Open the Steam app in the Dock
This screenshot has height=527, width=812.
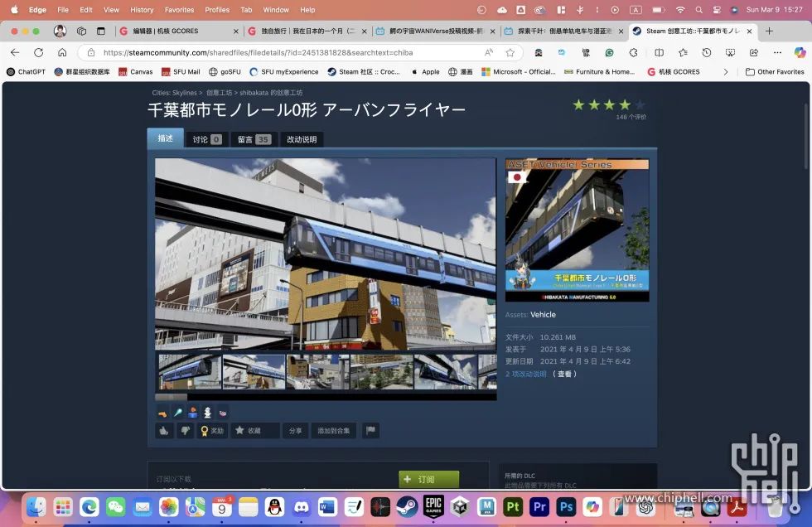tap(407, 507)
